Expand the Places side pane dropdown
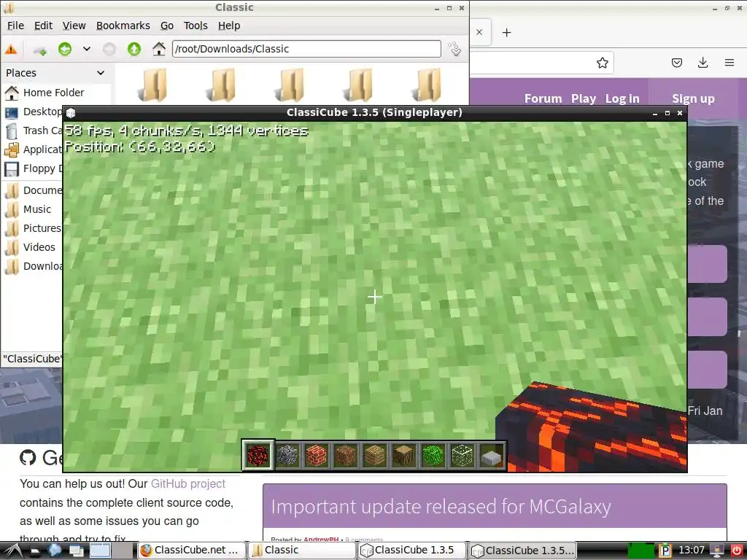 coord(101,73)
